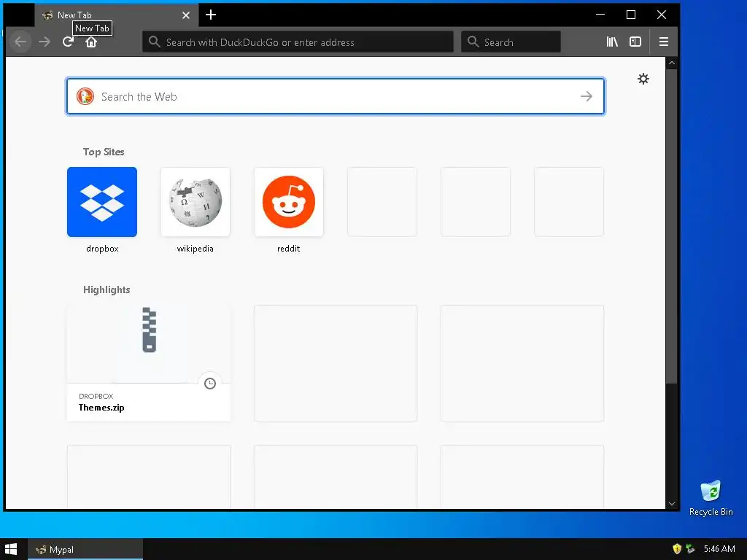This screenshot has height=560, width=747.
Task: Minimize the Mypal browser window
Action: (600, 15)
